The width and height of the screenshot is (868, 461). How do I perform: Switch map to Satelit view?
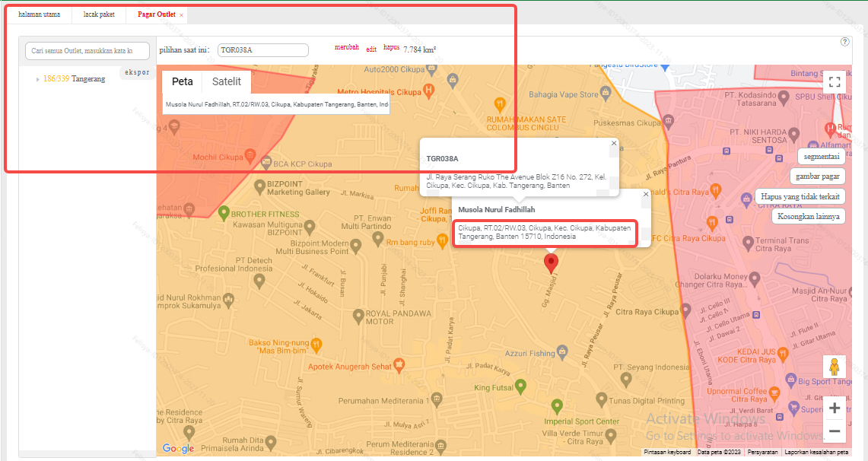coord(227,81)
